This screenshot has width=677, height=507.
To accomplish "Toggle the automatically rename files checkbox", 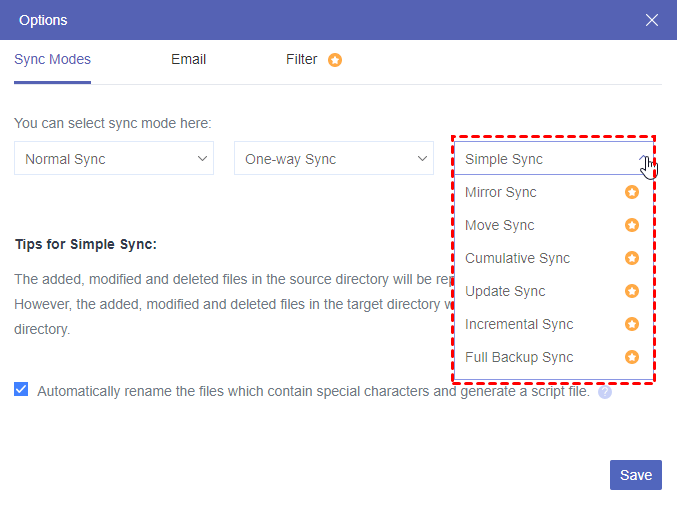I will (x=21, y=390).
